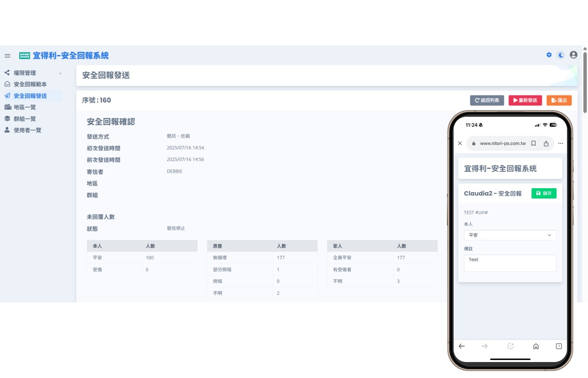Click the orange 匯出 button

(x=559, y=100)
